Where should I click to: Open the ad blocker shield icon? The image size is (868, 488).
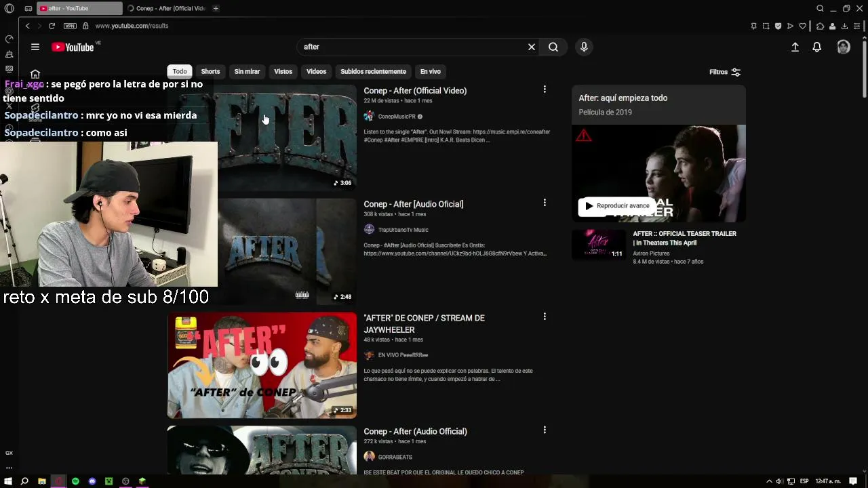[x=778, y=26]
